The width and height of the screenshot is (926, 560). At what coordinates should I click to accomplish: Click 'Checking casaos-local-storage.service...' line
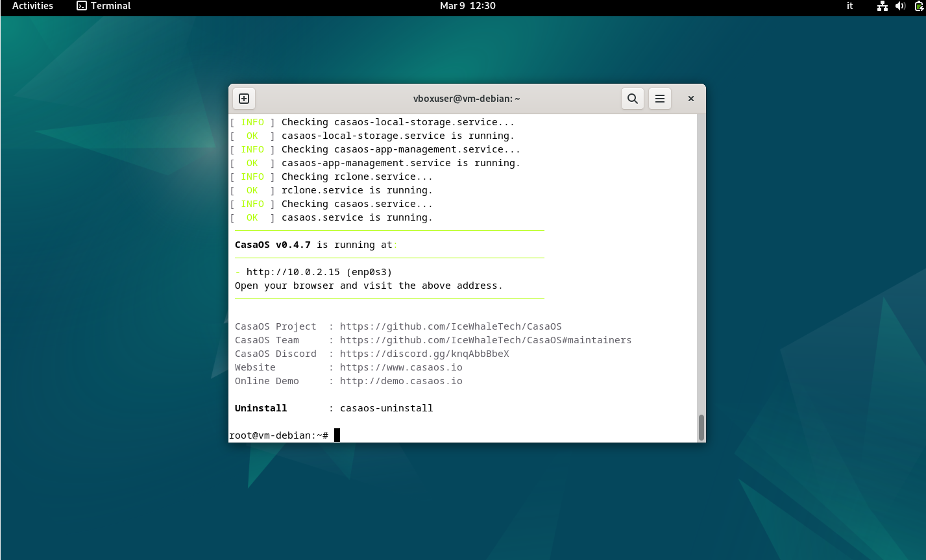pos(398,122)
